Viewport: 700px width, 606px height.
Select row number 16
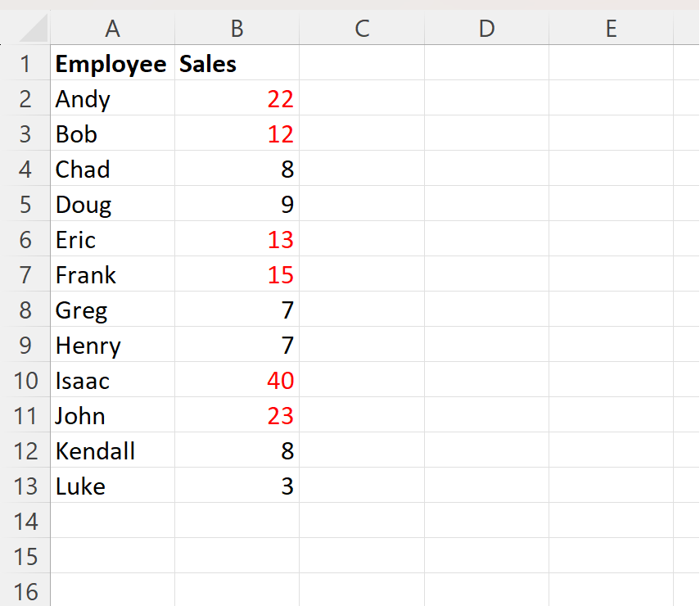pos(25,591)
